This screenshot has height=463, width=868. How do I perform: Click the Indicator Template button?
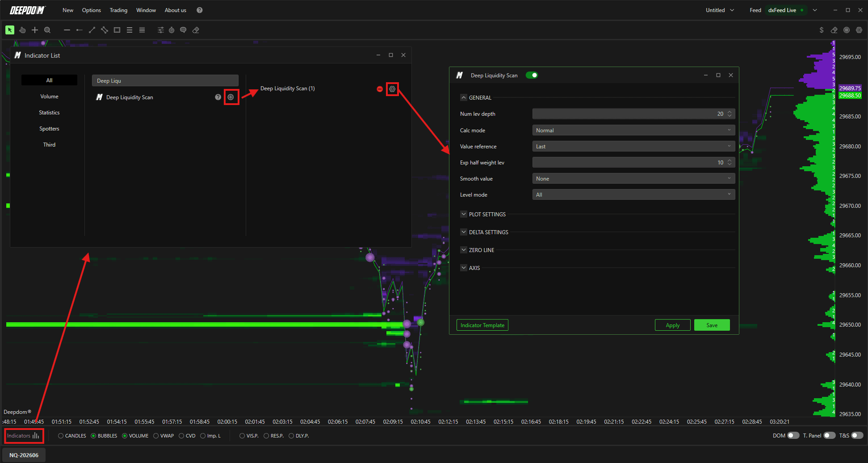pos(482,325)
